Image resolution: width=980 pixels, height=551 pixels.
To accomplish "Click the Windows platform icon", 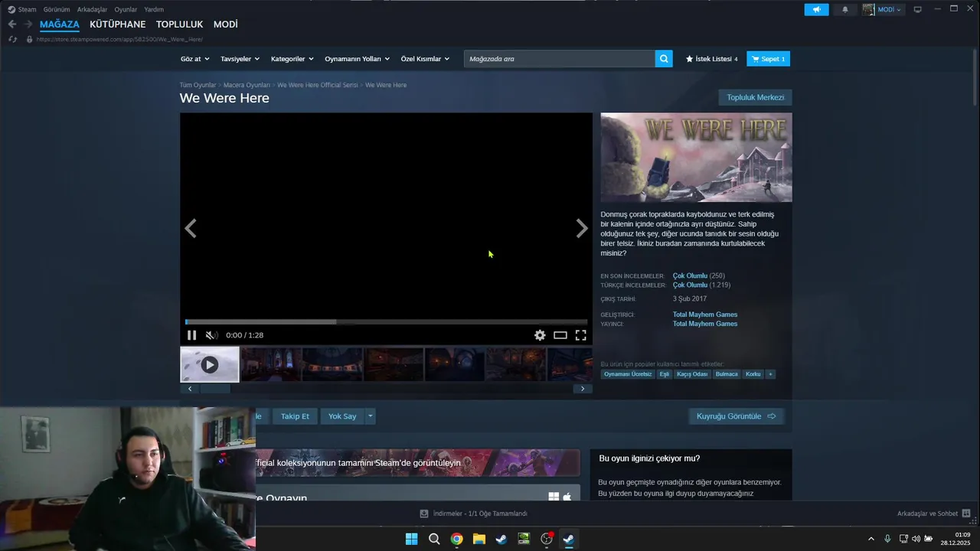I will tap(554, 497).
